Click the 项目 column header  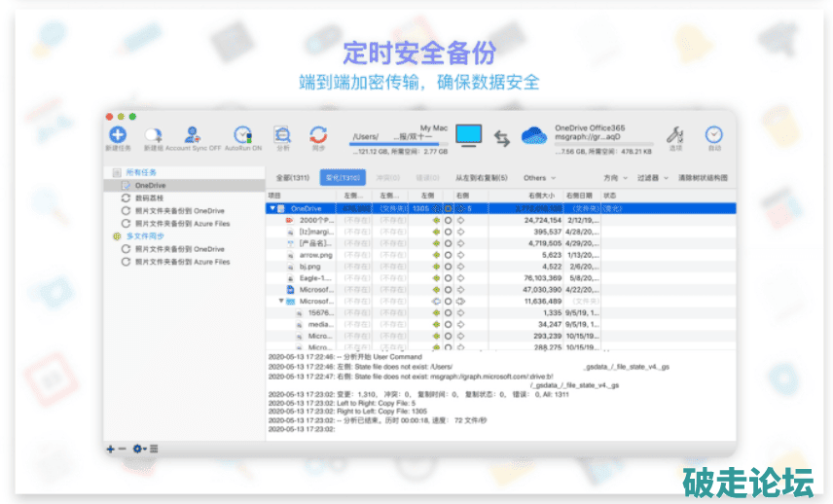[301, 196]
